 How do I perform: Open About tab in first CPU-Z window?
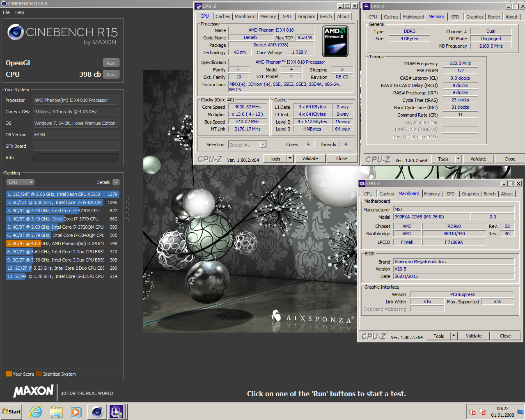(x=344, y=16)
